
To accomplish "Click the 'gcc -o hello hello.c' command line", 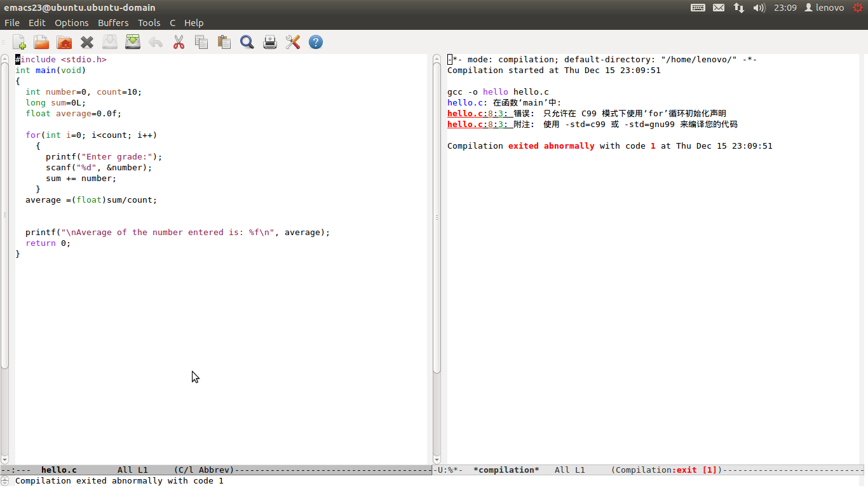I will [498, 92].
